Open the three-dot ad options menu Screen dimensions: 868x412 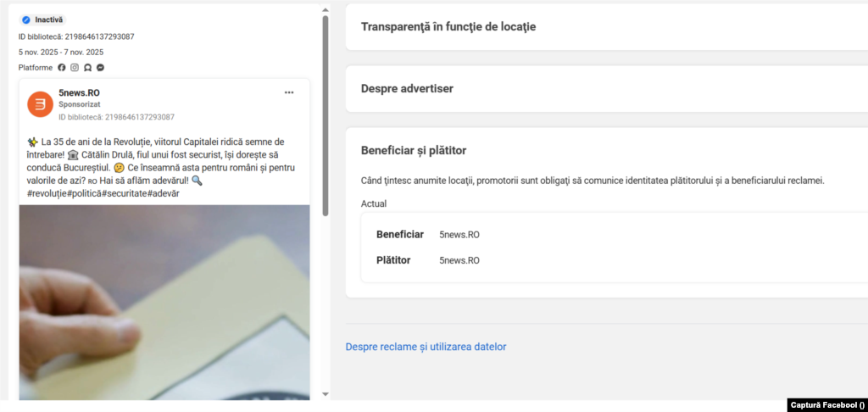289,92
